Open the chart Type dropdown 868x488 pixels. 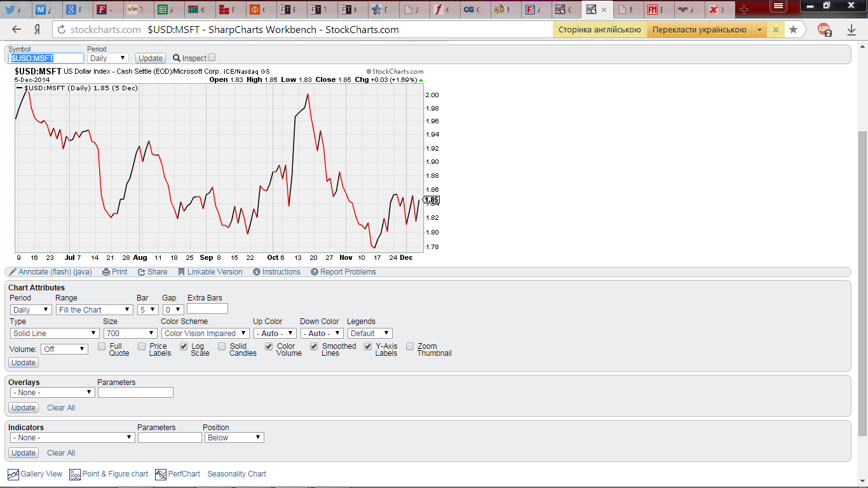pos(55,334)
